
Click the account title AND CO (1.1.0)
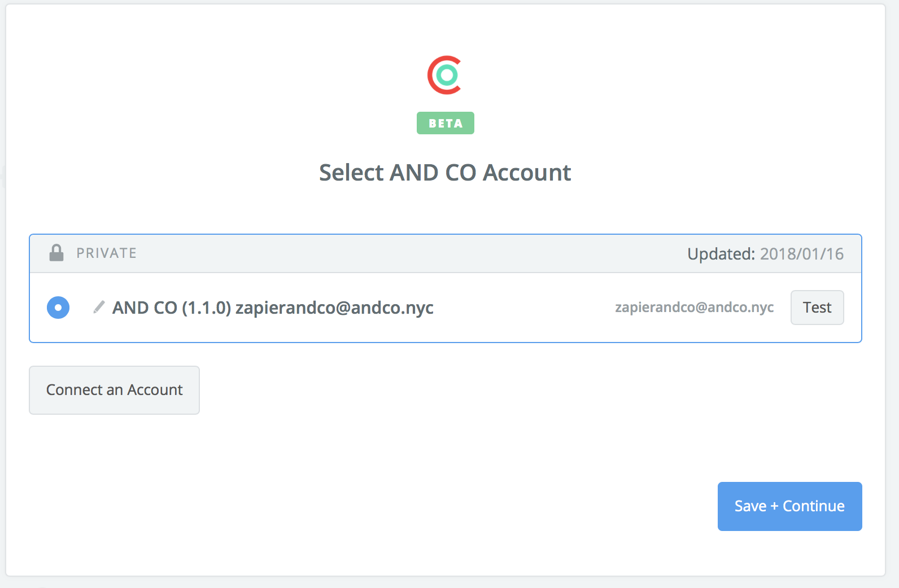coord(172,308)
